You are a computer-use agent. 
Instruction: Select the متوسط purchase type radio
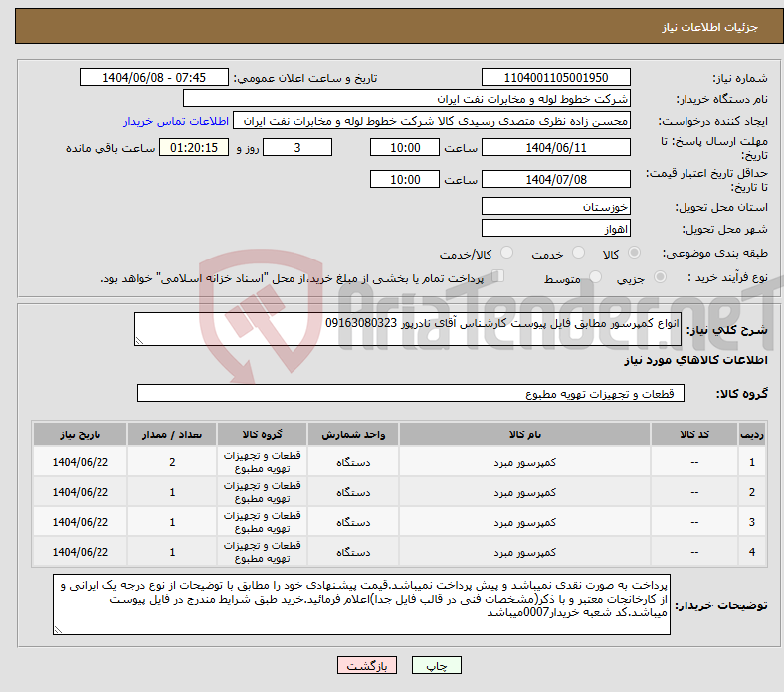[x=595, y=276]
